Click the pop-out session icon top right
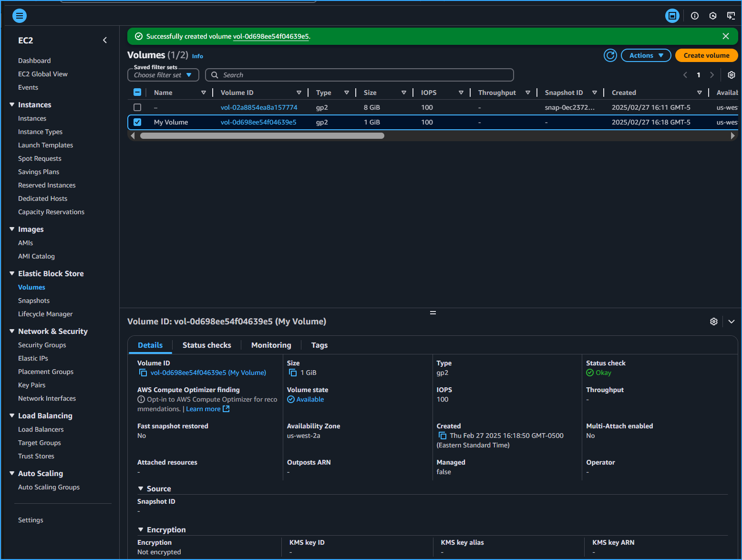The image size is (742, 560). 731,16
